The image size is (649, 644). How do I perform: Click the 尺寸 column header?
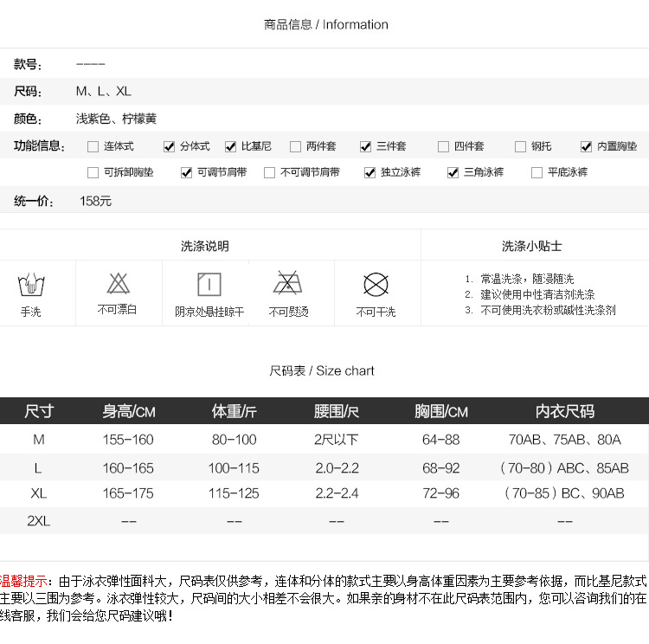pyautogui.click(x=39, y=411)
